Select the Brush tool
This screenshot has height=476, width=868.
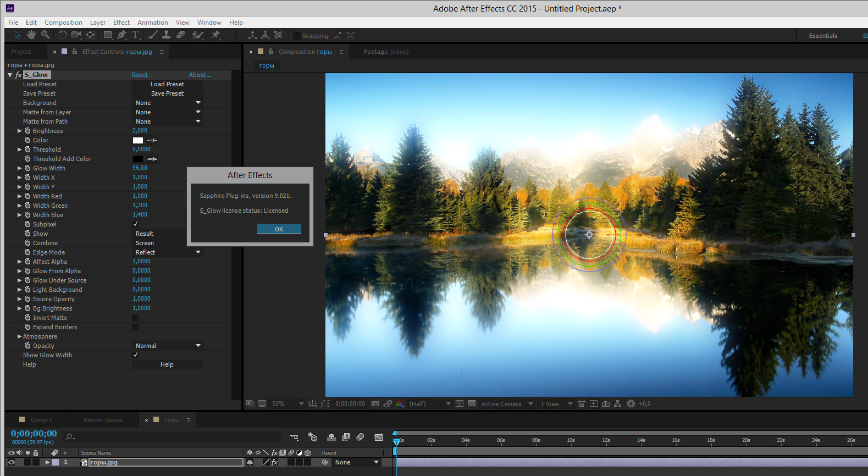pyautogui.click(x=152, y=35)
